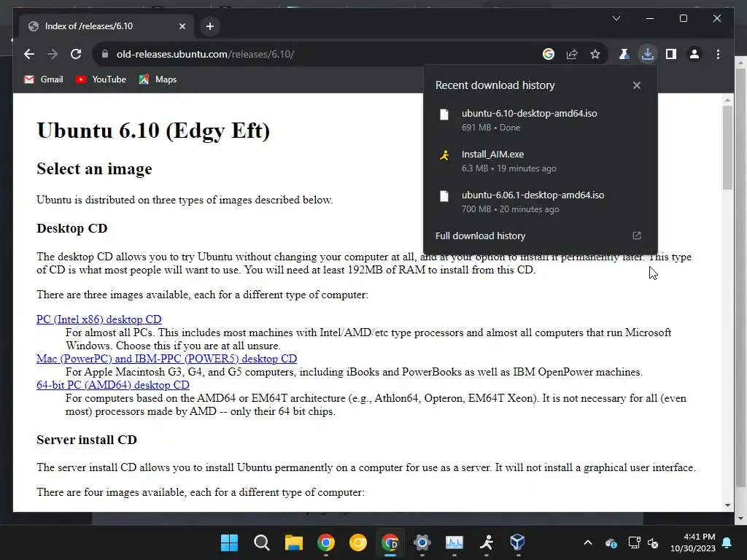The height and width of the screenshot is (560, 747).
Task: Click the OneDrive cloud tray icon
Action: point(611,542)
